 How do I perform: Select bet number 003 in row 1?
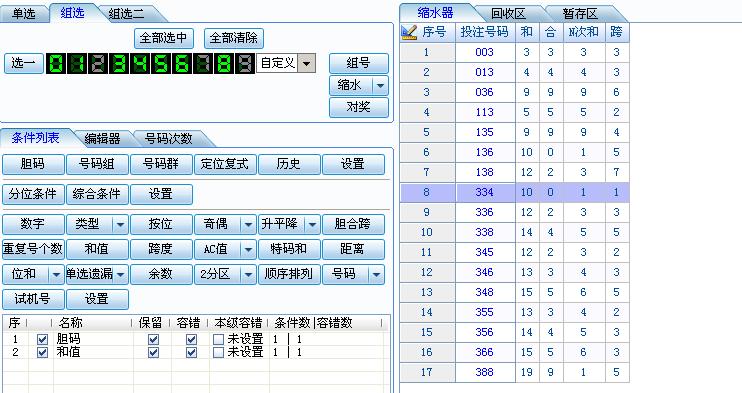(x=485, y=52)
